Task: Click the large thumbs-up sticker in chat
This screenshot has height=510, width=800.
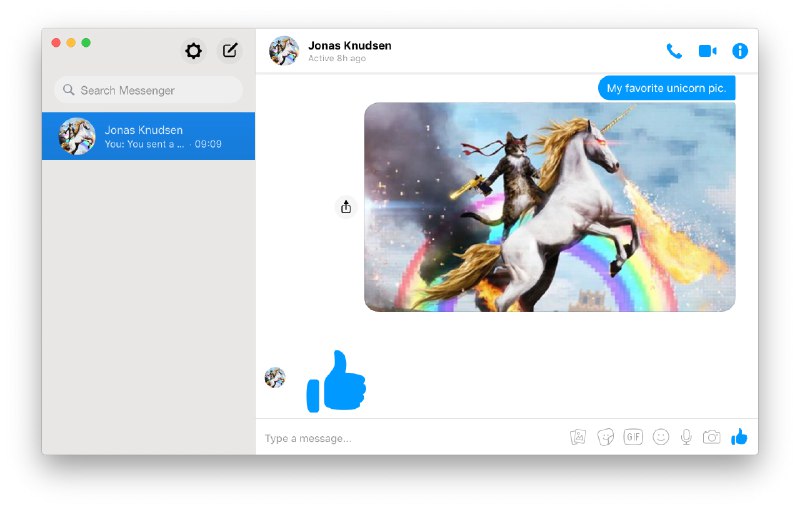Action: point(336,381)
